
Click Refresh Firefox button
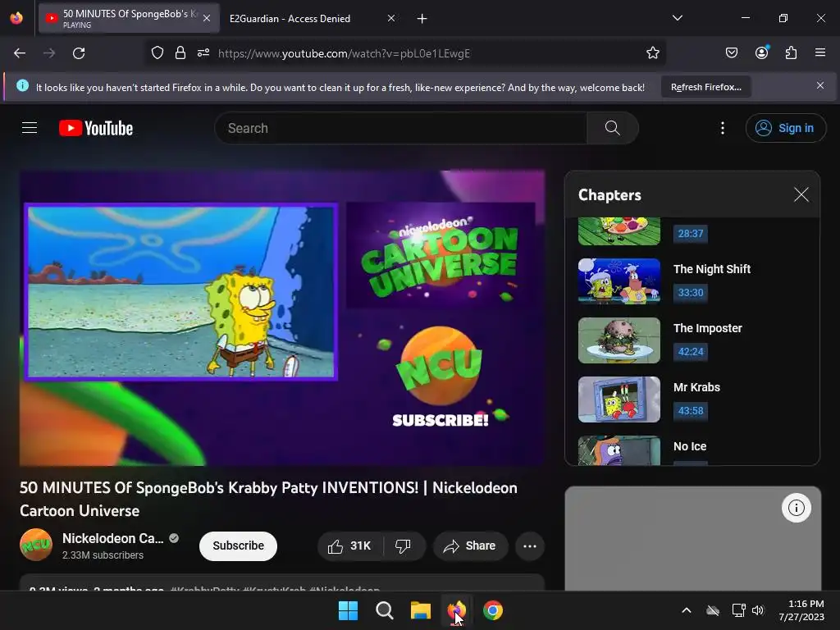706,87
